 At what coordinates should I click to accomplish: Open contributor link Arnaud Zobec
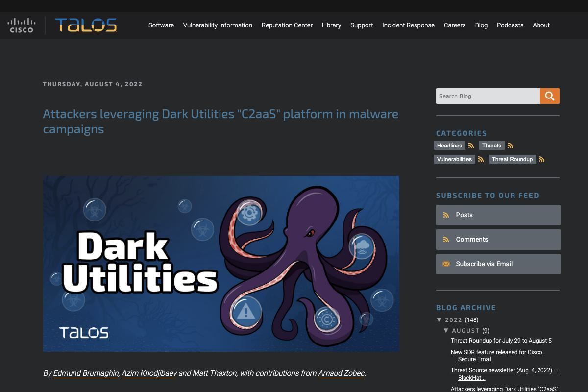(341, 373)
